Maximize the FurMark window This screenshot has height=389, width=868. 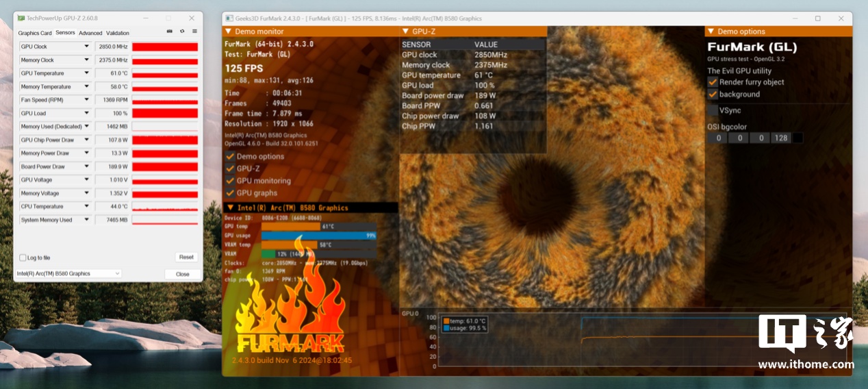[817, 18]
